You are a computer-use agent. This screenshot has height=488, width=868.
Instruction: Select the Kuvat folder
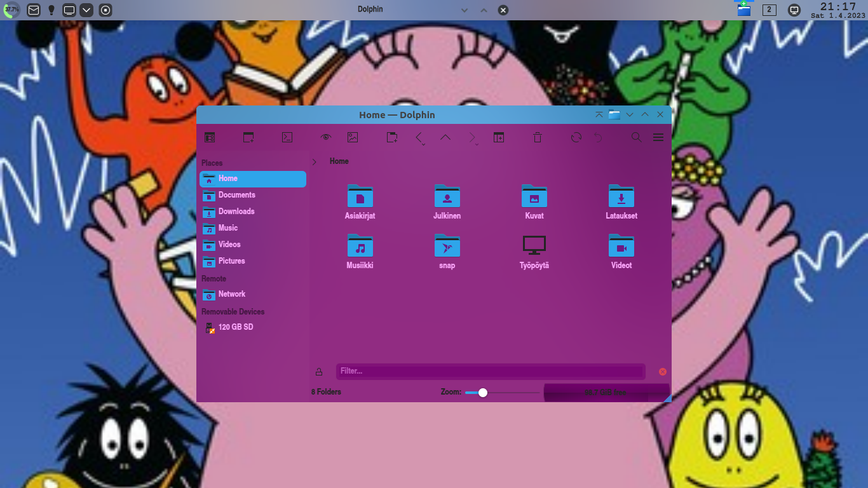(x=534, y=202)
